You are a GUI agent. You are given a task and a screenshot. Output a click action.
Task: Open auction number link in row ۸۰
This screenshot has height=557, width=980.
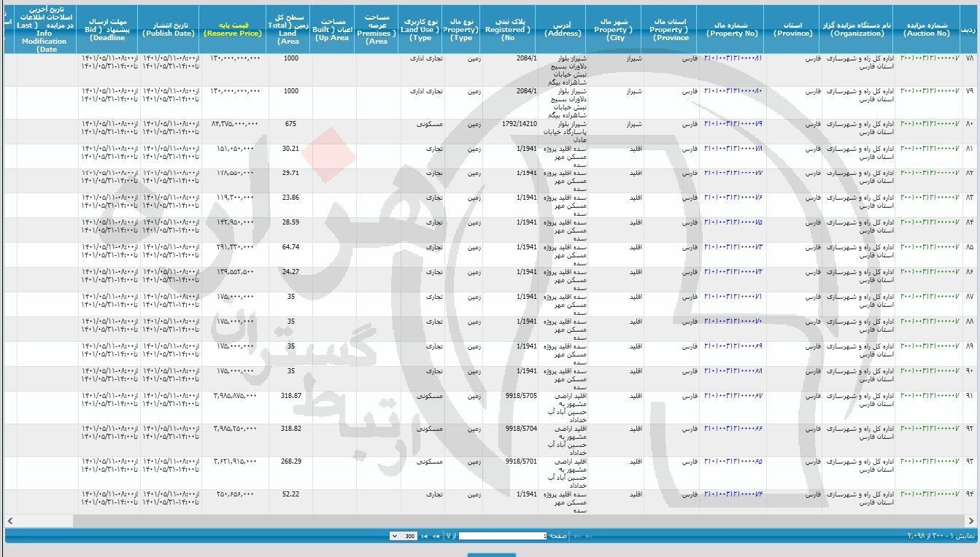(x=929, y=123)
